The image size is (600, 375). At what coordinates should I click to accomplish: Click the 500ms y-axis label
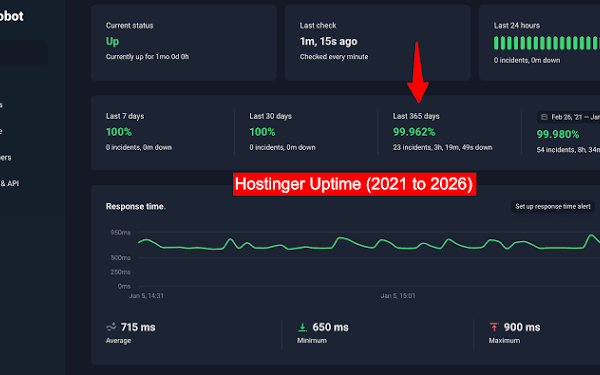click(x=121, y=258)
